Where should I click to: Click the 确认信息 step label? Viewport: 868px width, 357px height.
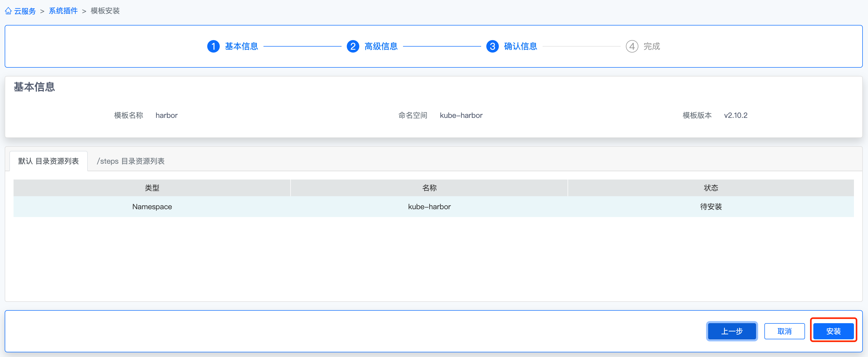pos(521,46)
